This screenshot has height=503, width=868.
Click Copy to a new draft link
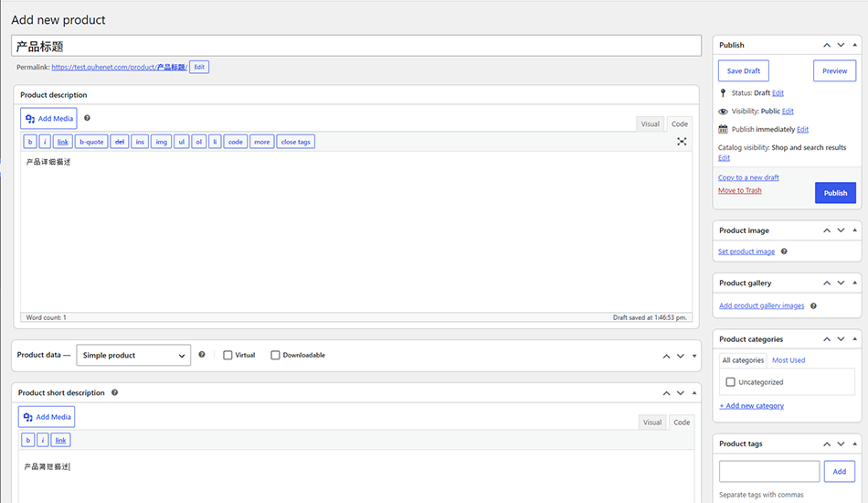748,177
